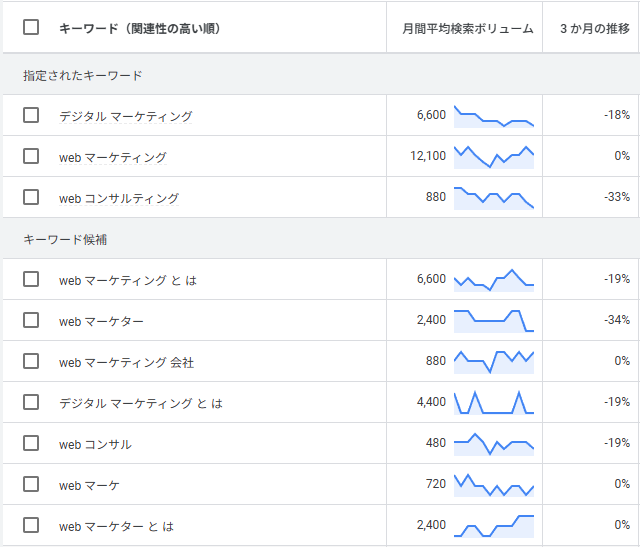Open sparkline for デジタル マーケティング とは
640x547 pixels.
pos(494,403)
